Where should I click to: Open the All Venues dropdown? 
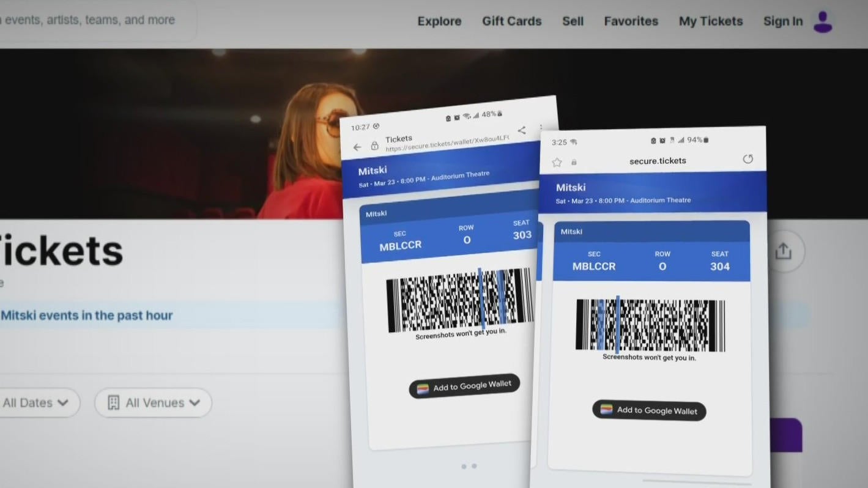153,402
